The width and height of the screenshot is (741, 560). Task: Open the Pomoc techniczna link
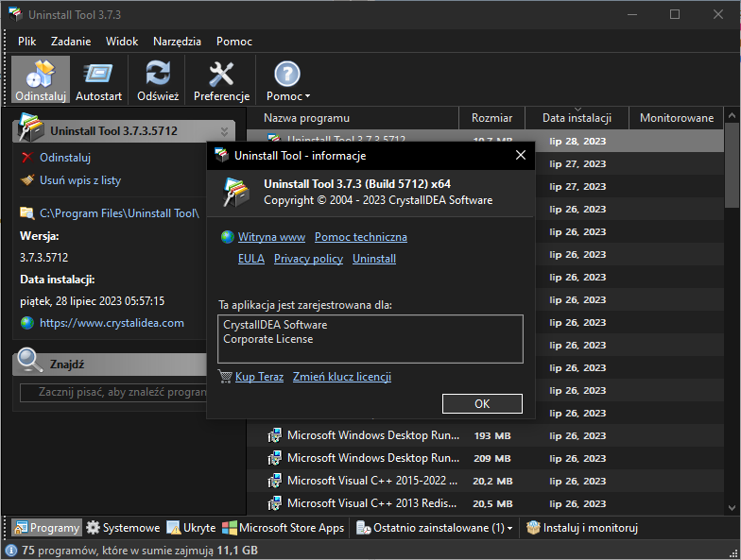pos(361,237)
